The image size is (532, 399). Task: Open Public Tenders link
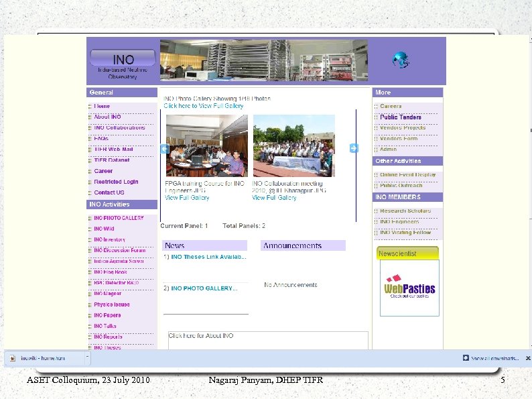[401, 117]
